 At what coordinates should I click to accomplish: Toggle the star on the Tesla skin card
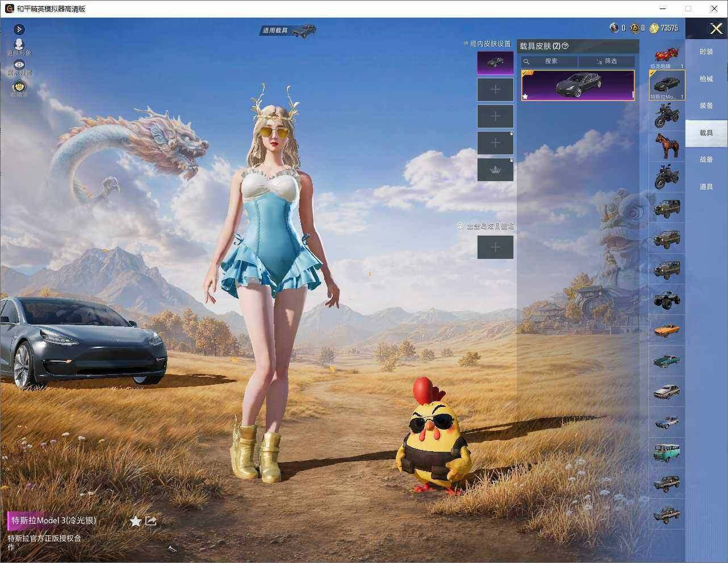point(525,96)
